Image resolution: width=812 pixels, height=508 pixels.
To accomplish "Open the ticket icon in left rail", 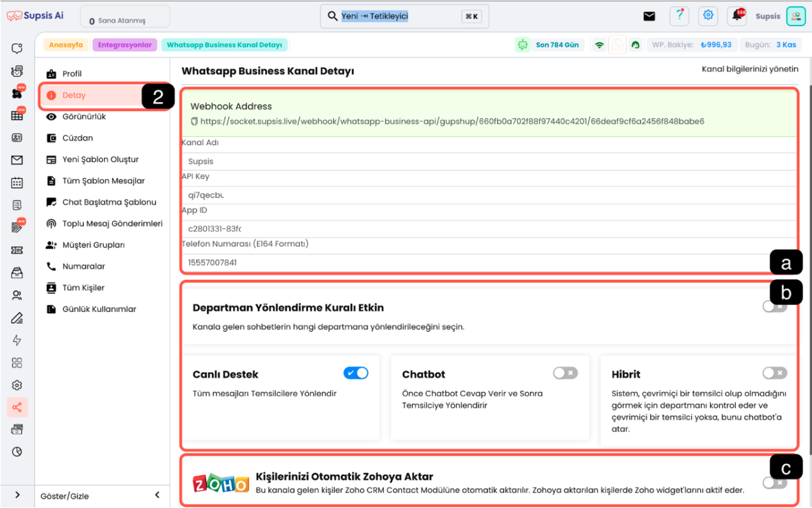I will [17, 250].
